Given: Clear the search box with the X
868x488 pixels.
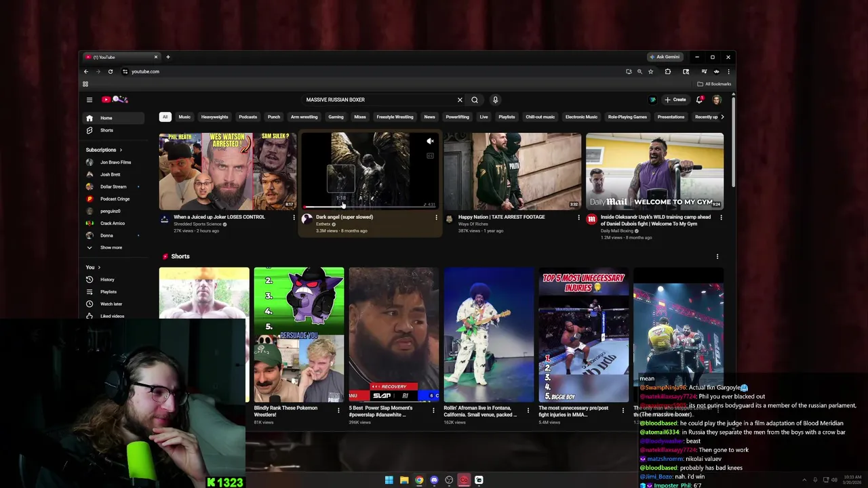Looking at the screenshot, I should point(460,100).
